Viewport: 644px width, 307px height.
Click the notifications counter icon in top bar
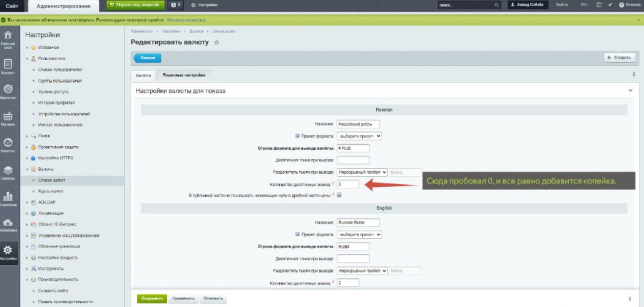pyautogui.click(x=175, y=5)
